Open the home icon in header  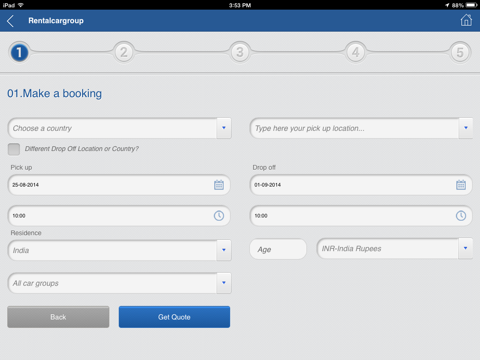coord(466,20)
